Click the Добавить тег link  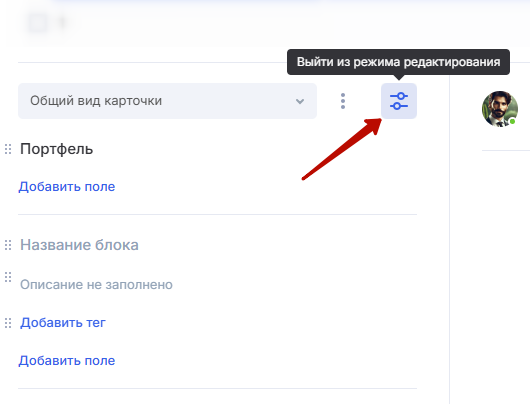[x=63, y=323]
